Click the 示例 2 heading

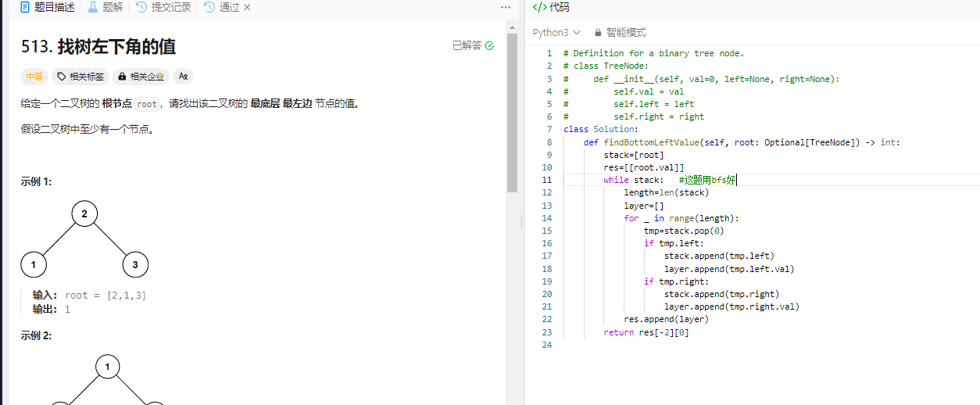point(36,335)
